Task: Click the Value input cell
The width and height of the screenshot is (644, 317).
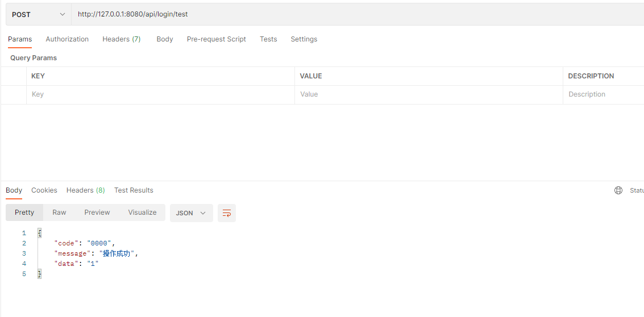Action: 429,94
